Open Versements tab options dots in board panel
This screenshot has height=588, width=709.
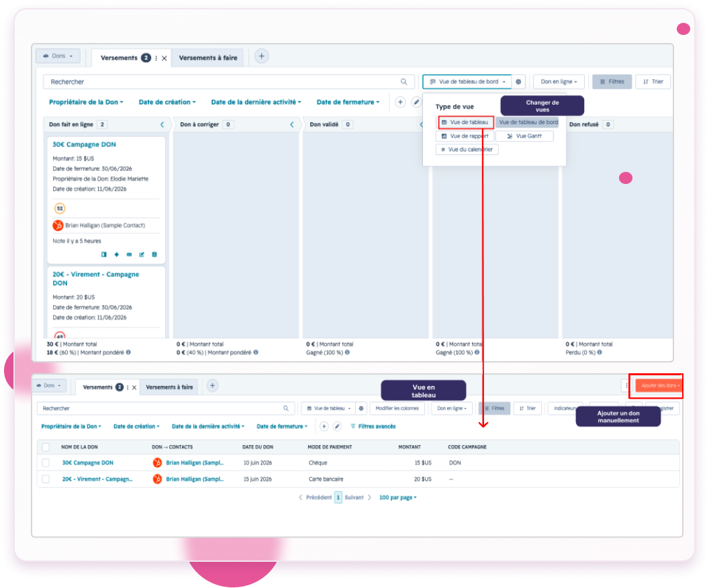tap(156, 58)
